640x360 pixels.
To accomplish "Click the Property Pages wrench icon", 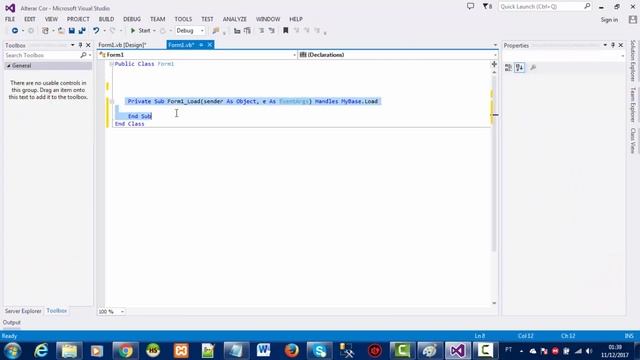I will click(x=533, y=68).
